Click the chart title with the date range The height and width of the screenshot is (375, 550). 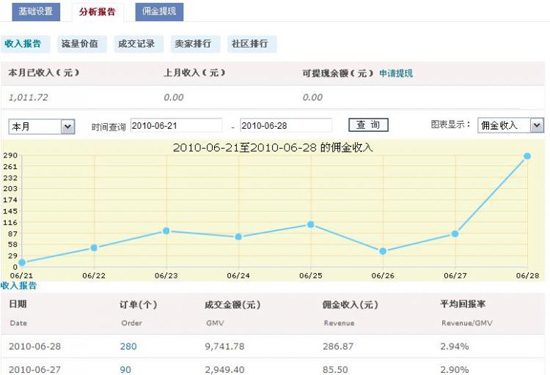tap(273, 148)
